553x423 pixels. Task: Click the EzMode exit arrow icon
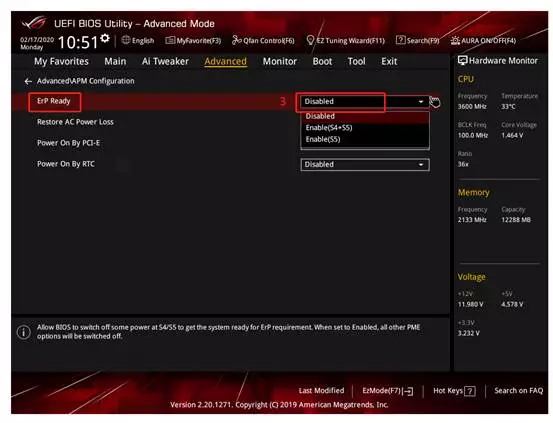(408, 391)
